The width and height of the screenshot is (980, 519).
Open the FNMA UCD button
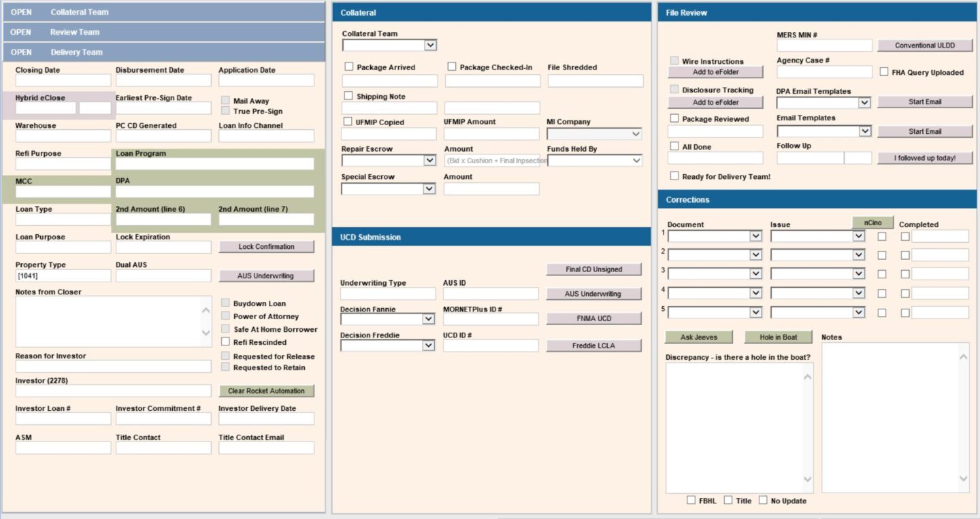pyautogui.click(x=593, y=319)
